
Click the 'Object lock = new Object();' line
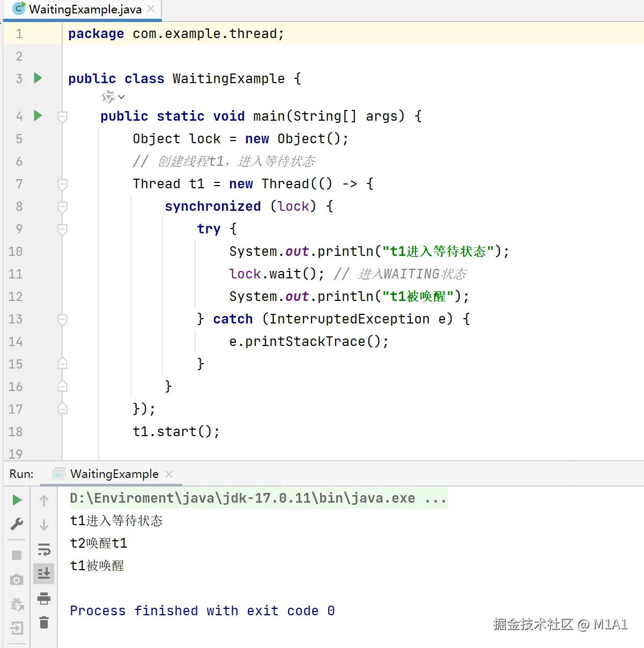tap(241, 139)
